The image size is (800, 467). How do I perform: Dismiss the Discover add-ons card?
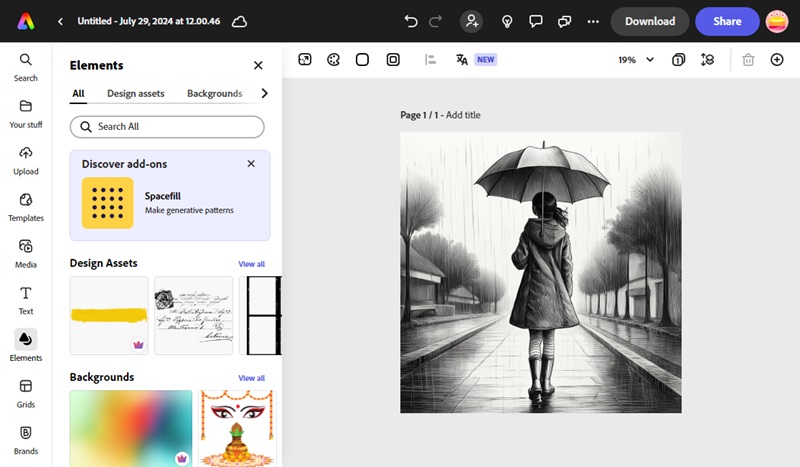[251, 163]
